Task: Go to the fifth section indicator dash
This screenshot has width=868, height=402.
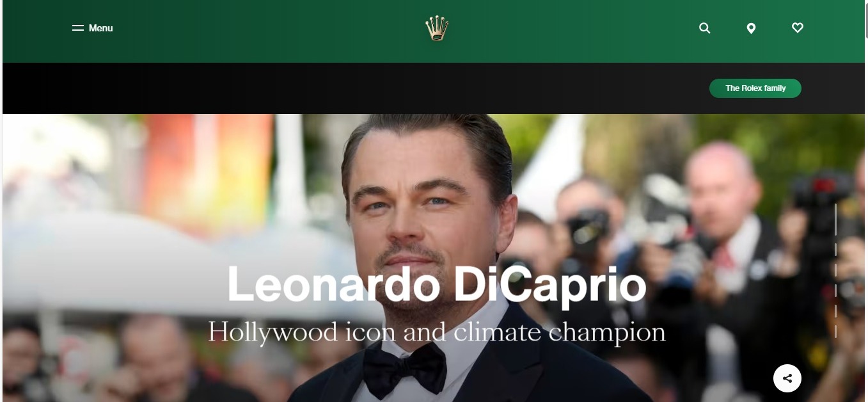Action: tap(835, 311)
